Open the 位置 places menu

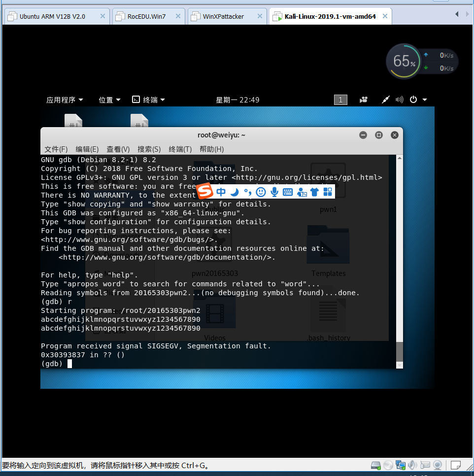point(109,100)
